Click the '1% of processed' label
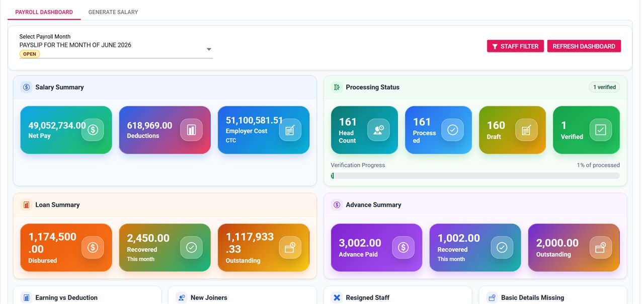Image resolution: width=644 pixels, height=304 pixels. click(598, 165)
